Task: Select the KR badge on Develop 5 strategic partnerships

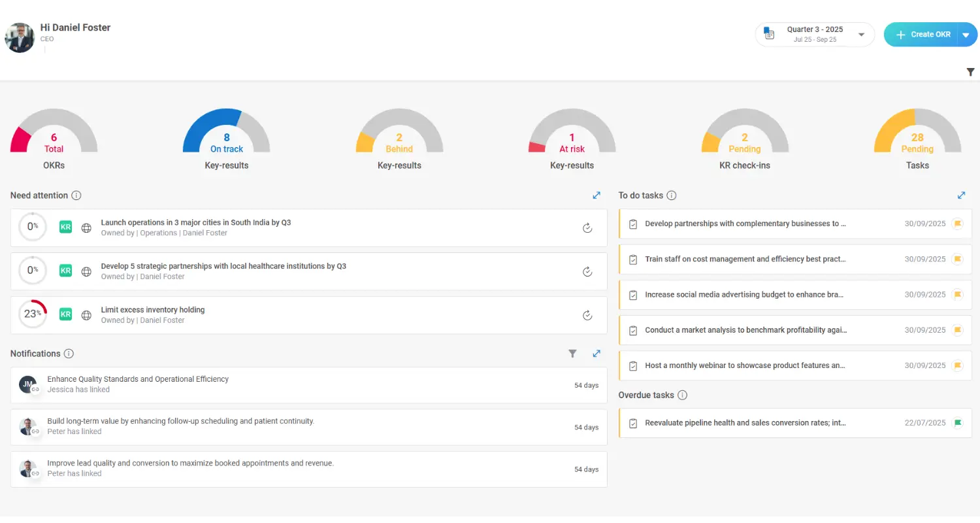Action: (65, 271)
